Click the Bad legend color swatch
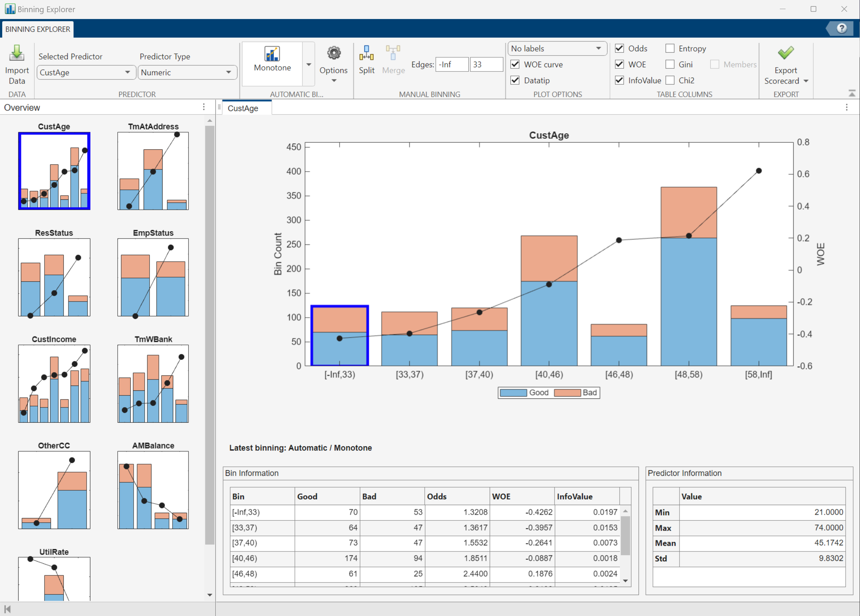 (567, 393)
